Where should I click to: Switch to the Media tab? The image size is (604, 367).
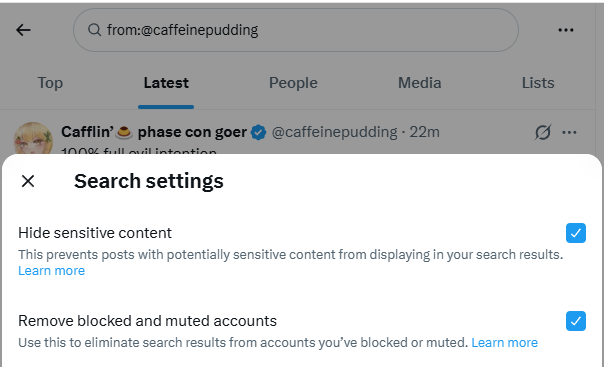419,83
